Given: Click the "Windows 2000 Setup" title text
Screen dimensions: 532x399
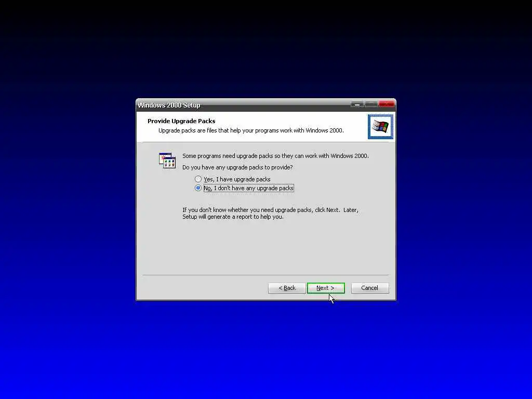Looking at the screenshot, I should point(169,105).
